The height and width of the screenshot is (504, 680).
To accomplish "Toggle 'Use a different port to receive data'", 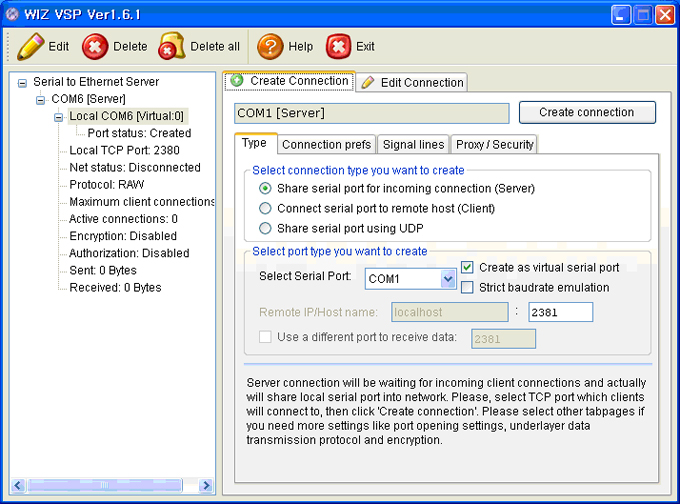I will (x=265, y=337).
